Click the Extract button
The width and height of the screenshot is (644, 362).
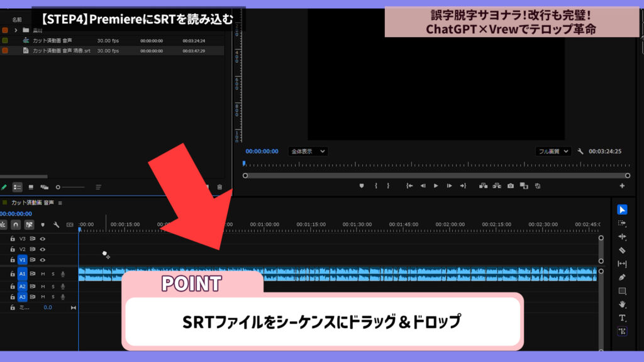click(x=497, y=186)
